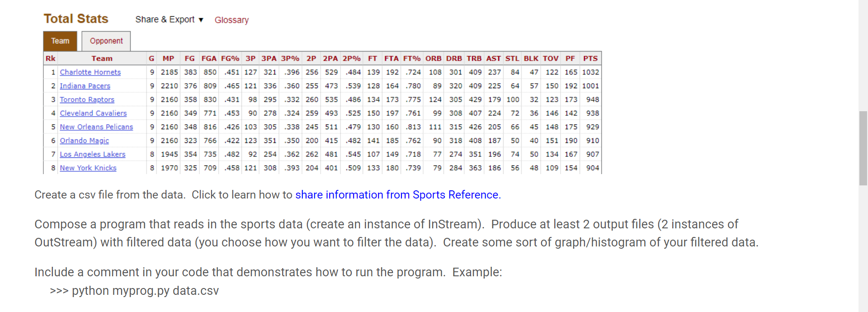Sort the table by AST column

[x=494, y=58]
